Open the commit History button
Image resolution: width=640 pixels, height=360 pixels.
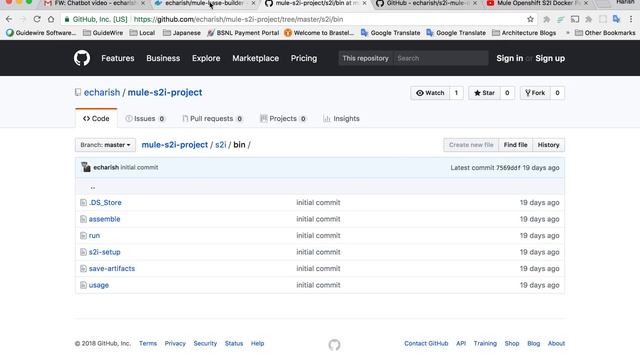[x=549, y=145]
